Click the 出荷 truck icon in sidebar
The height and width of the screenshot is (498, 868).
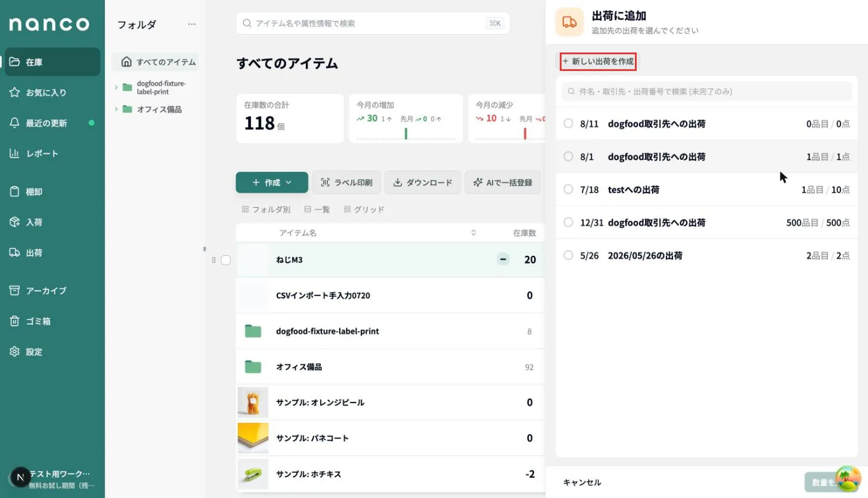pos(15,252)
